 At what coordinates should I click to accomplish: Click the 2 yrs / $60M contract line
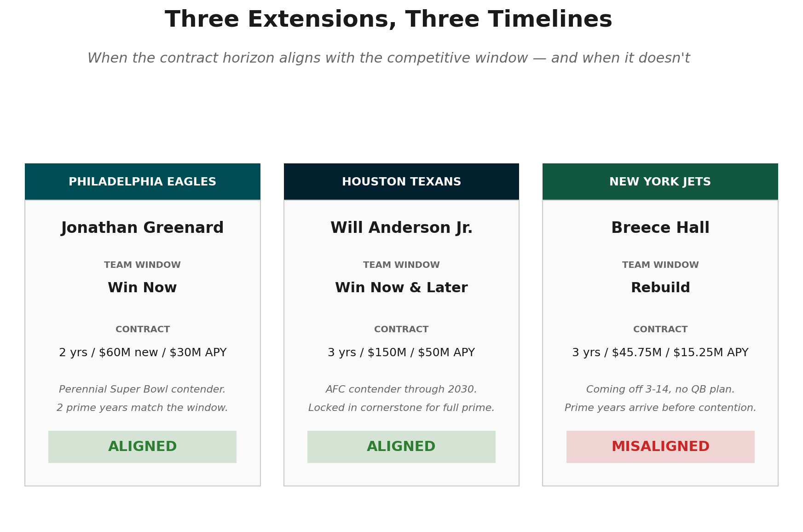click(x=143, y=353)
